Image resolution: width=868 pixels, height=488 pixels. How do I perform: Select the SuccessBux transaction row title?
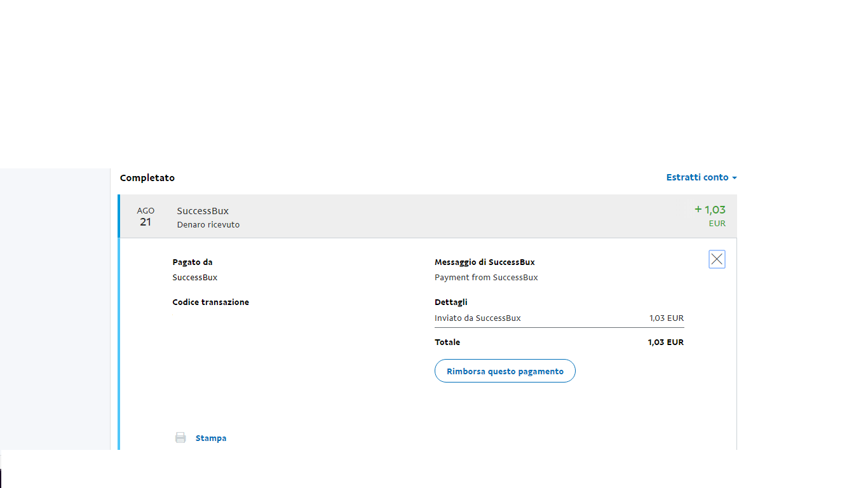click(203, 211)
